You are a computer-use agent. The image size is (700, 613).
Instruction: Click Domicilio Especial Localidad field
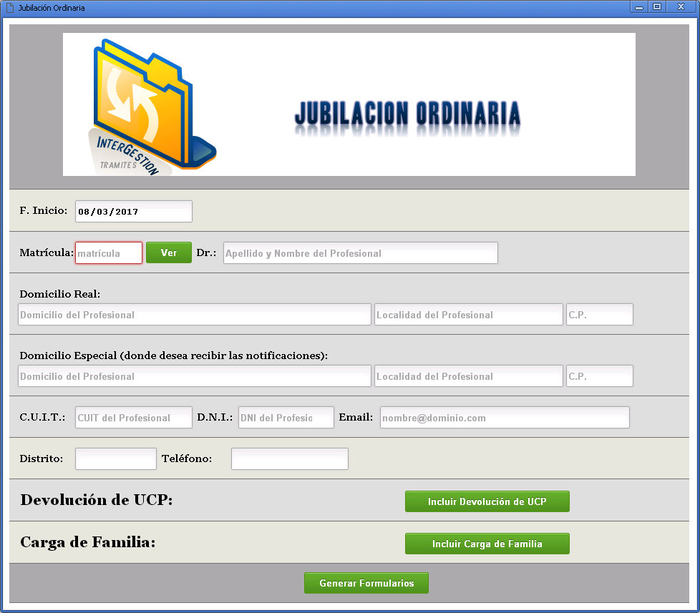[468, 376]
